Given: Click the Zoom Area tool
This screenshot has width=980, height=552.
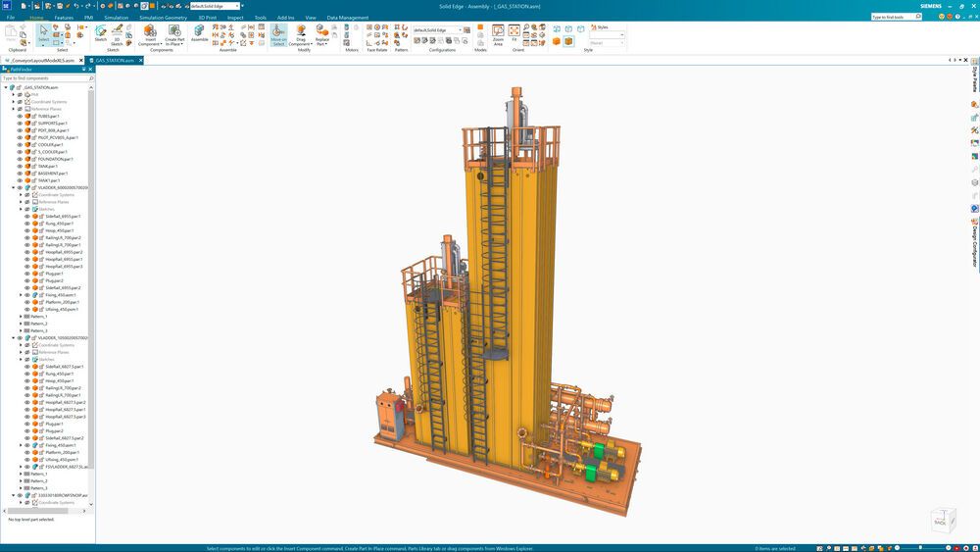Looking at the screenshot, I should tap(498, 34).
